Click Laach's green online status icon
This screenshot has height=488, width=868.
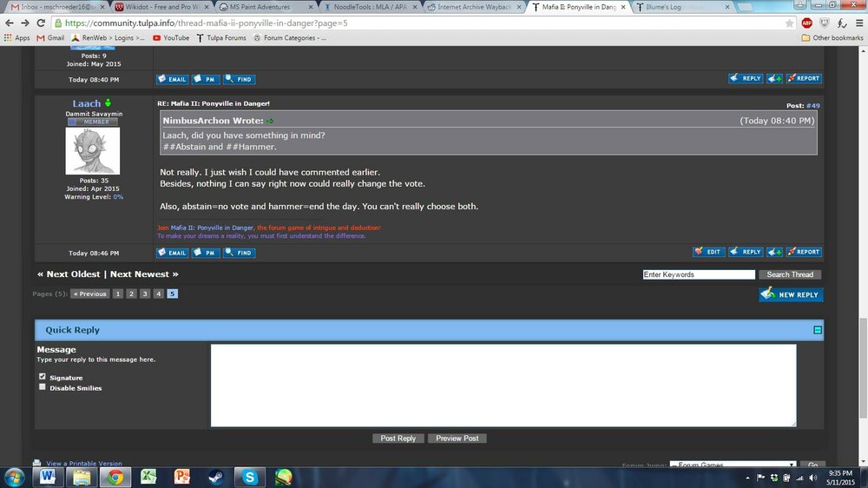[108, 102]
